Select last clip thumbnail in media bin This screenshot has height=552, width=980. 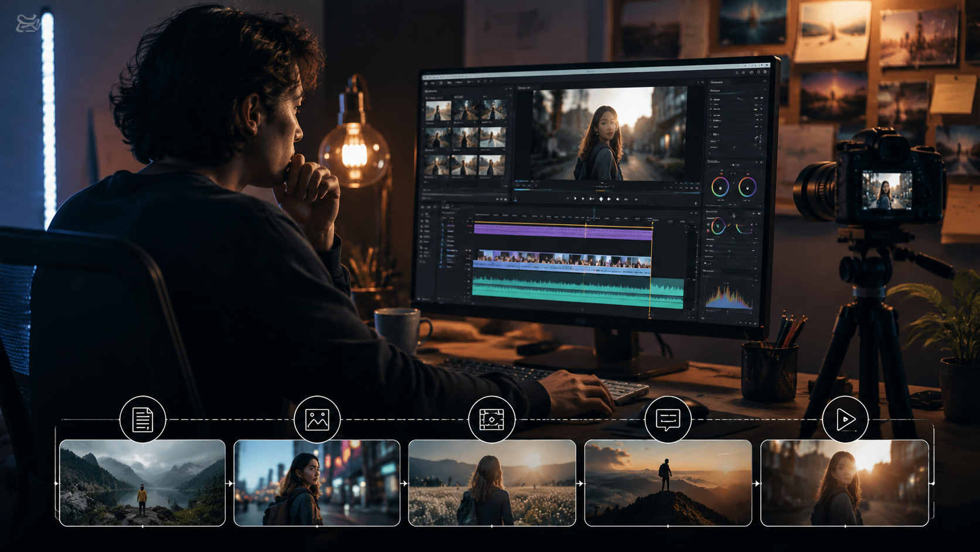(492, 165)
